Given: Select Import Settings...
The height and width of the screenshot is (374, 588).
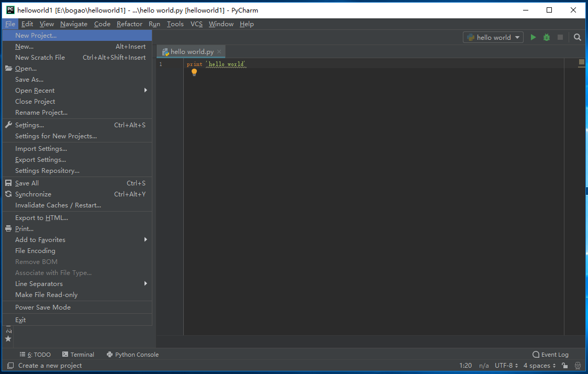Looking at the screenshot, I should 77,149.
